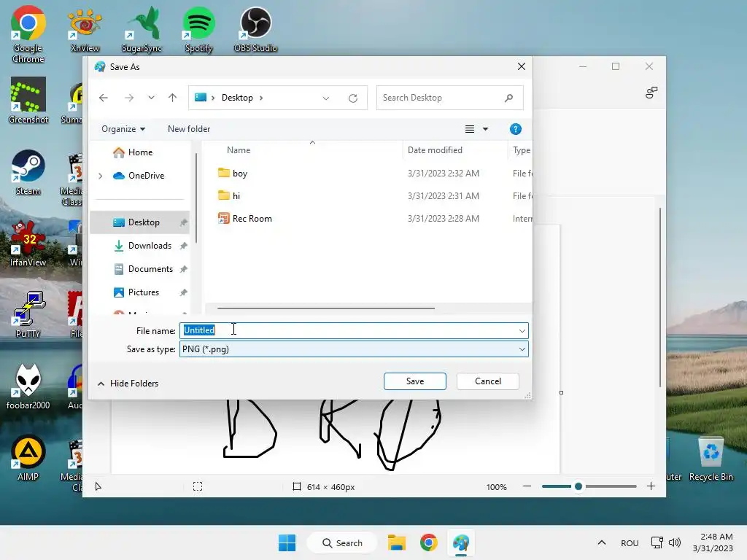Click the Search Desktop field
Viewport: 747px width, 560px height.
449,98
